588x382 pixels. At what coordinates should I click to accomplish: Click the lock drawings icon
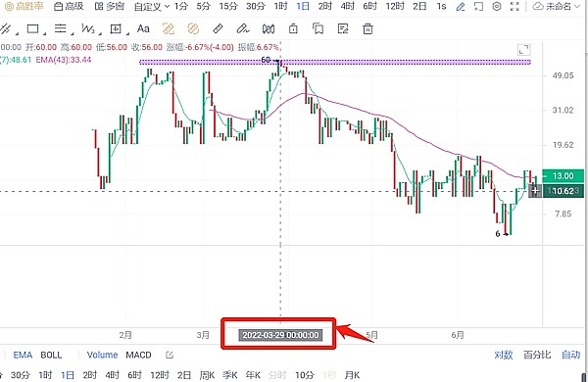click(x=293, y=28)
